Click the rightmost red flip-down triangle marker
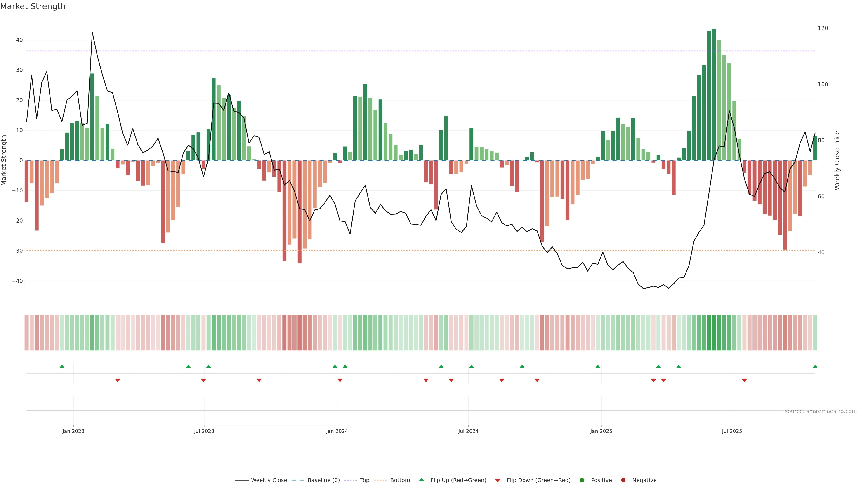The width and height of the screenshot is (868, 488). pos(744,380)
